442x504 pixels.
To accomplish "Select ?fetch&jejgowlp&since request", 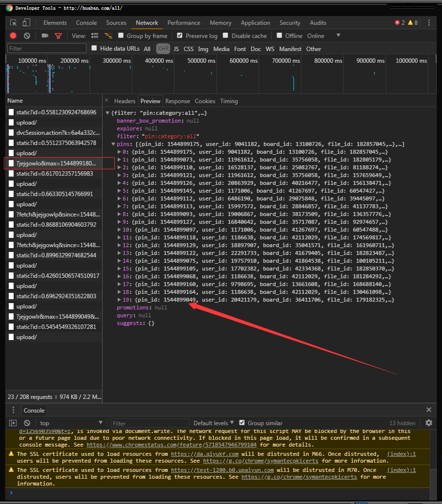I will 58,215.
